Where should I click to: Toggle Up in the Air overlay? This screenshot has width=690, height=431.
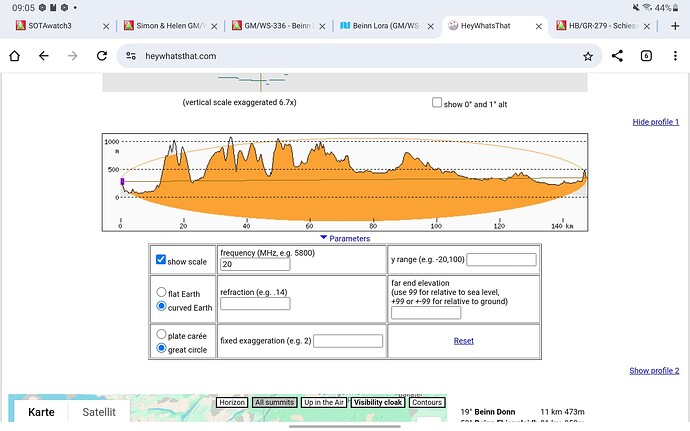[324, 402]
